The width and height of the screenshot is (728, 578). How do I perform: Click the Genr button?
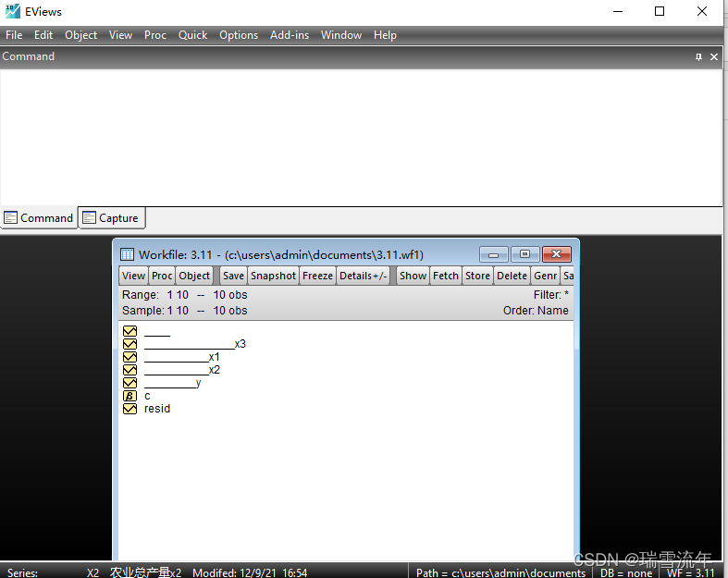[x=545, y=276]
